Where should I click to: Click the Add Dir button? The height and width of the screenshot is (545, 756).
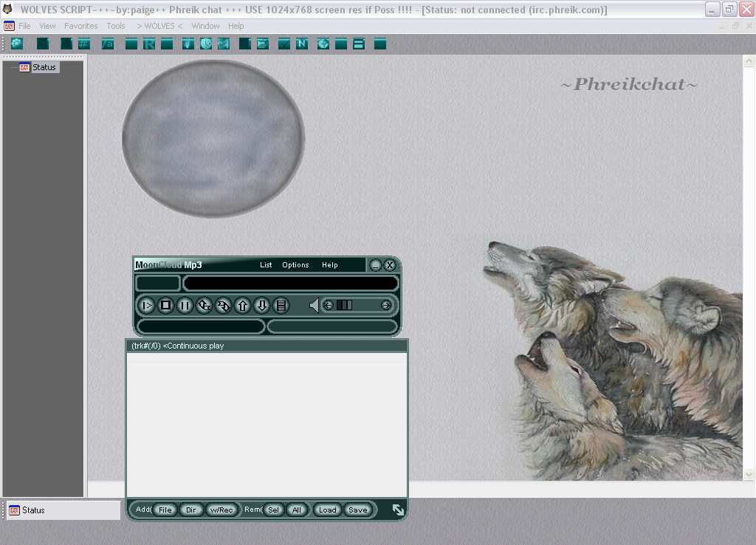point(191,510)
